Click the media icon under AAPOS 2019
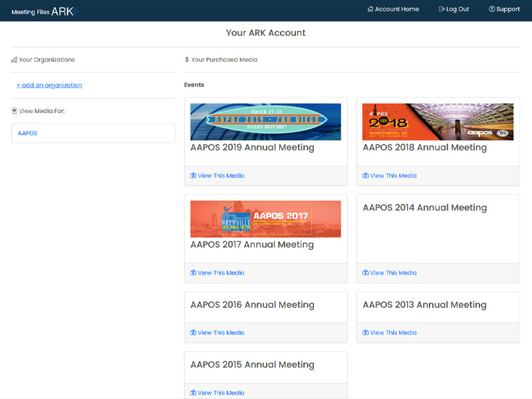532x399 pixels. coord(193,176)
